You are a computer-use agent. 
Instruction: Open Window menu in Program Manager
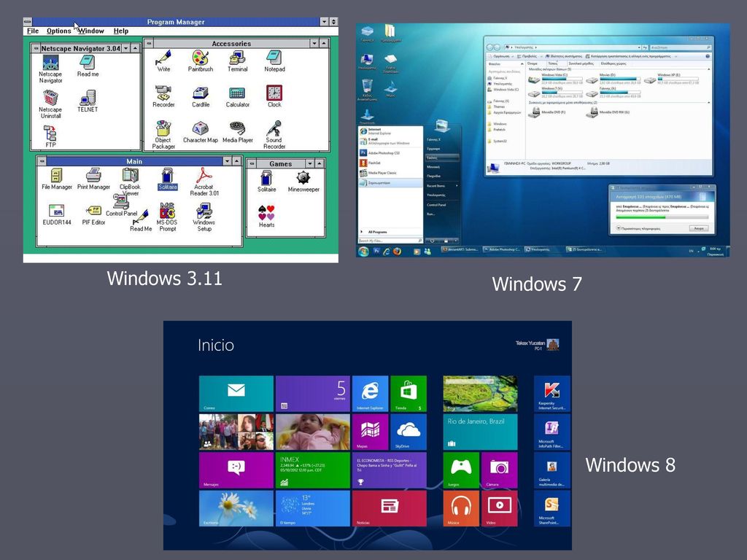(x=91, y=31)
